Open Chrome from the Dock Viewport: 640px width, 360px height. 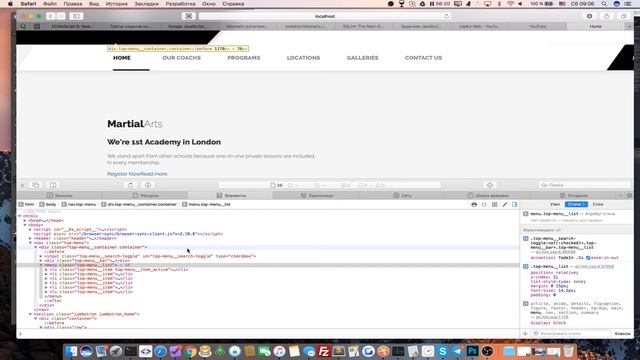point(190,351)
